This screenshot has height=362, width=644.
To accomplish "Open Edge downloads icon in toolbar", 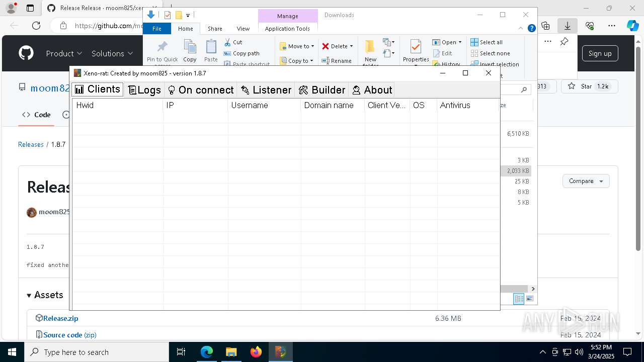I will tap(568, 26).
